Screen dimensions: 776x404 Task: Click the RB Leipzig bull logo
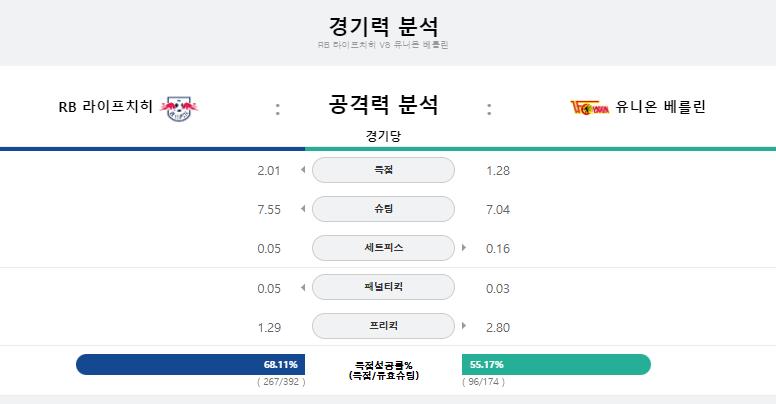tap(179, 108)
